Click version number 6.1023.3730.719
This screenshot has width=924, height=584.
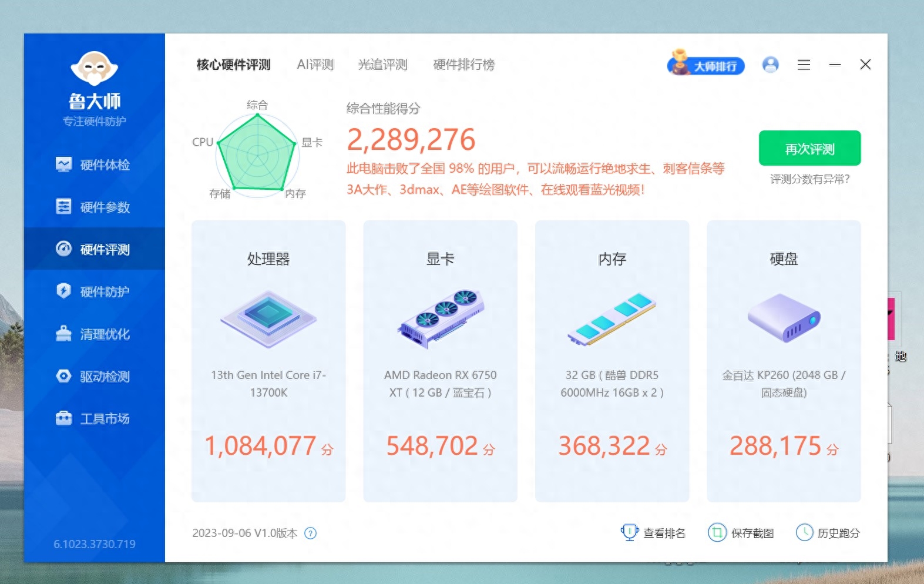pyautogui.click(x=95, y=544)
